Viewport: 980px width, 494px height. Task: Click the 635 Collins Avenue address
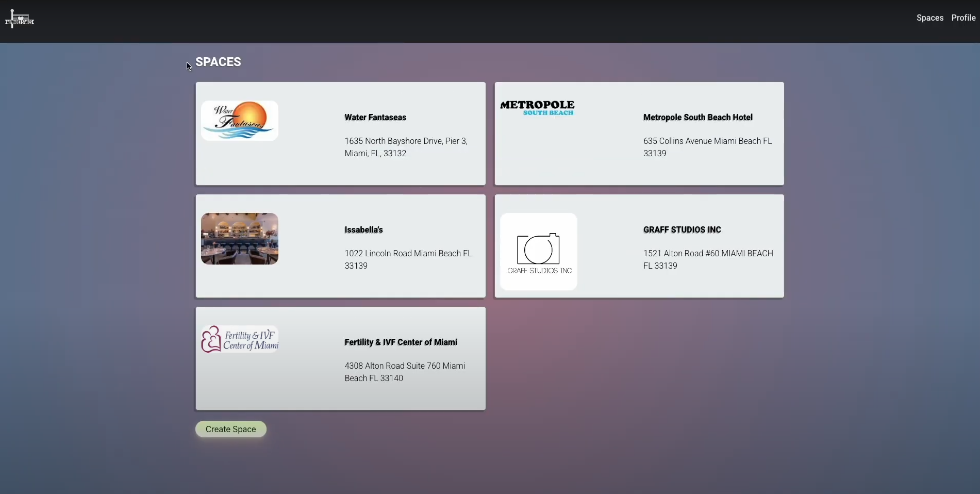708,147
